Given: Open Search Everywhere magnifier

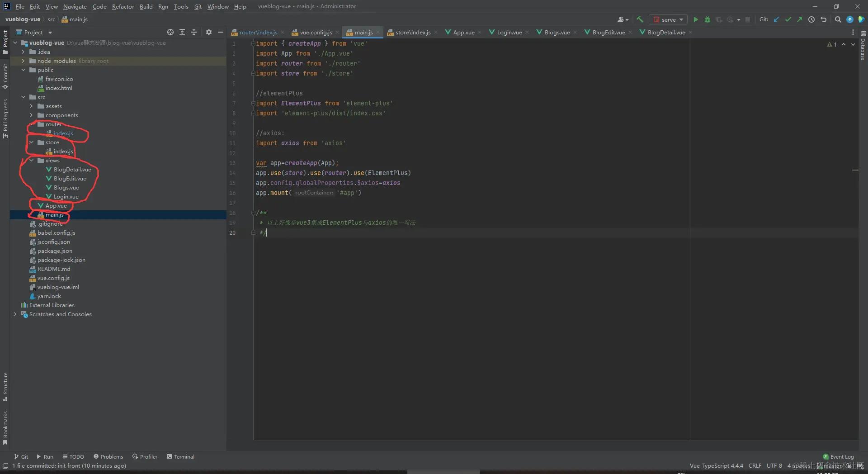Looking at the screenshot, I should click(x=838, y=19).
